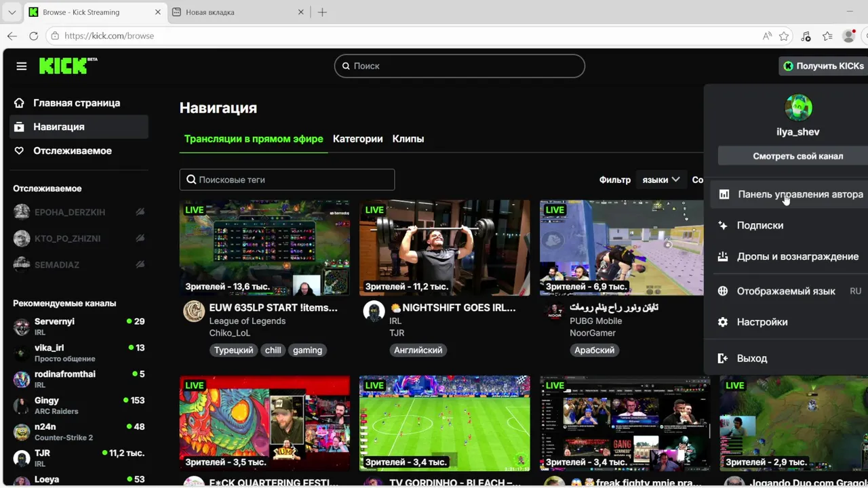Reload the page with browser refresh
The width and height of the screenshot is (868, 488).
click(33, 36)
